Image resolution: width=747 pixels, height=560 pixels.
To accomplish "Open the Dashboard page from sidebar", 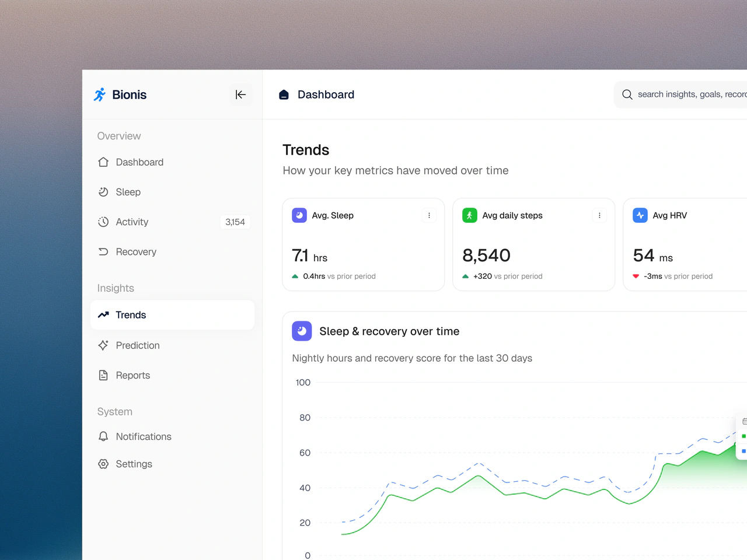I will (172, 162).
